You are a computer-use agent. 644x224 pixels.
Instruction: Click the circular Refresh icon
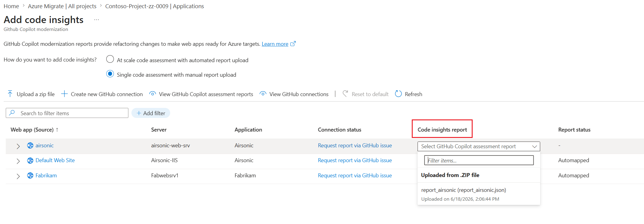click(x=398, y=94)
